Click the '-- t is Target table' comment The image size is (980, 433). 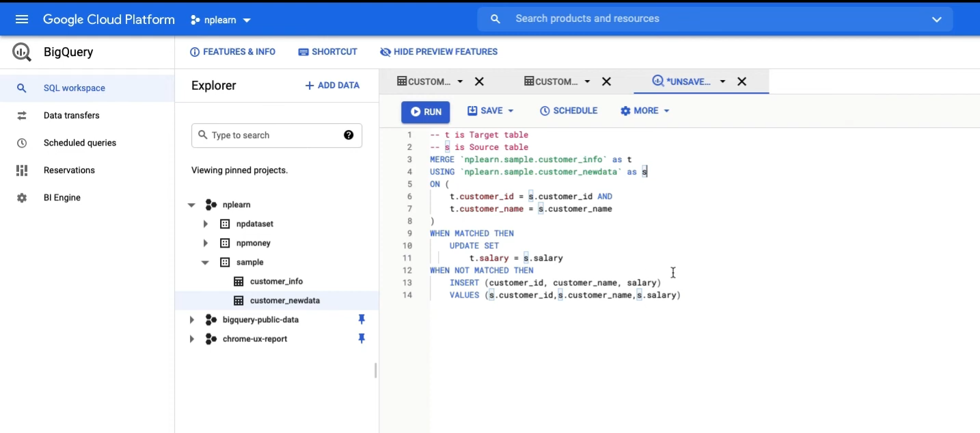point(479,135)
